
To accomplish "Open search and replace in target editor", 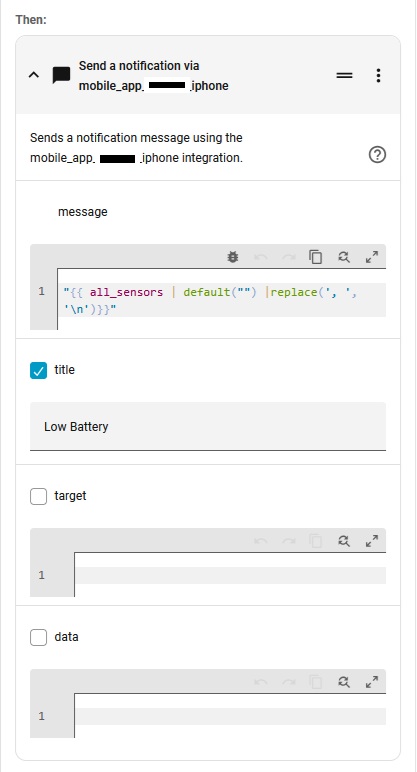I will pyautogui.click(x=344, y=541).
